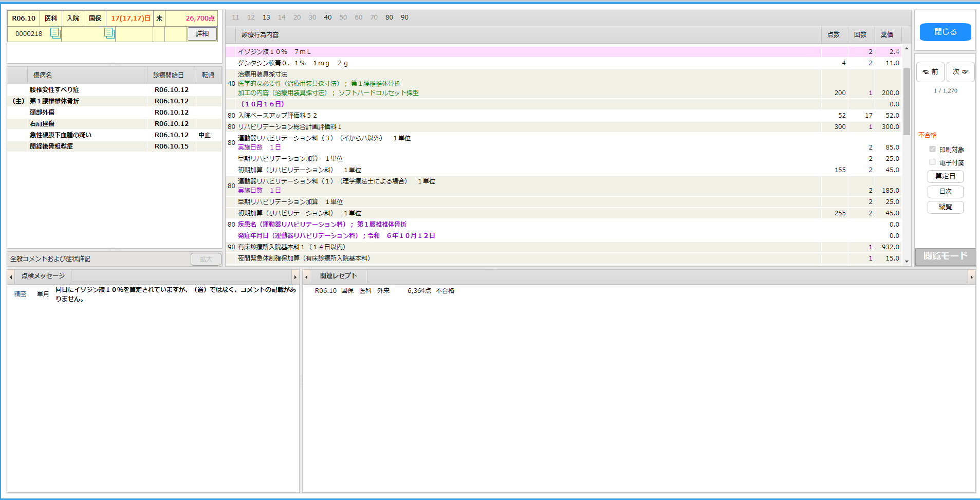The width and height of the screenshot is (980, 500).
Task: Select disease row 腰椎変性すべり症
Action: [x=115, y=90]
